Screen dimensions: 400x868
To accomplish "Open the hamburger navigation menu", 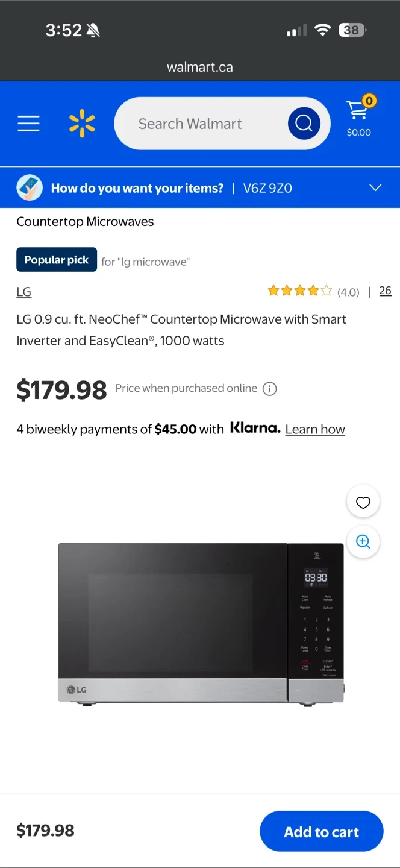I will tap(28, 124).
